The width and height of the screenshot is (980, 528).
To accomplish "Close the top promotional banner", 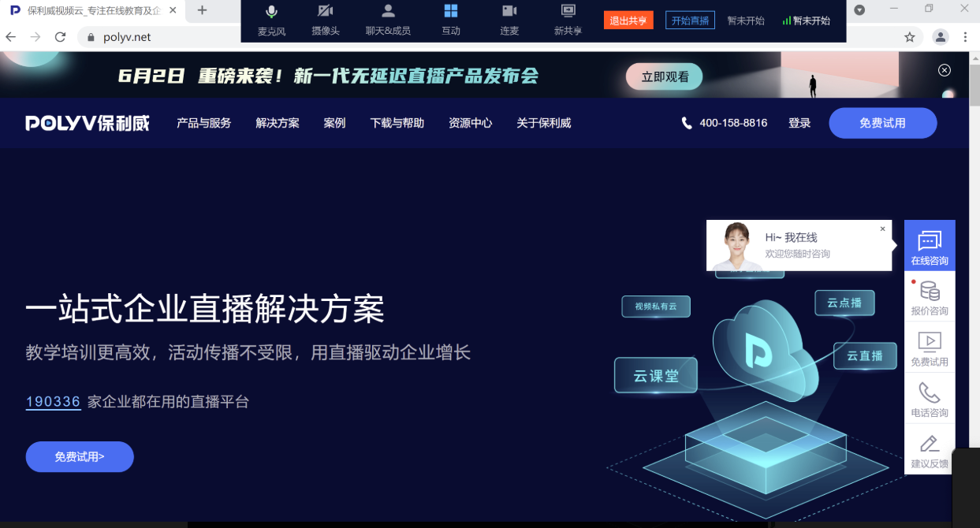I will 945,70.
